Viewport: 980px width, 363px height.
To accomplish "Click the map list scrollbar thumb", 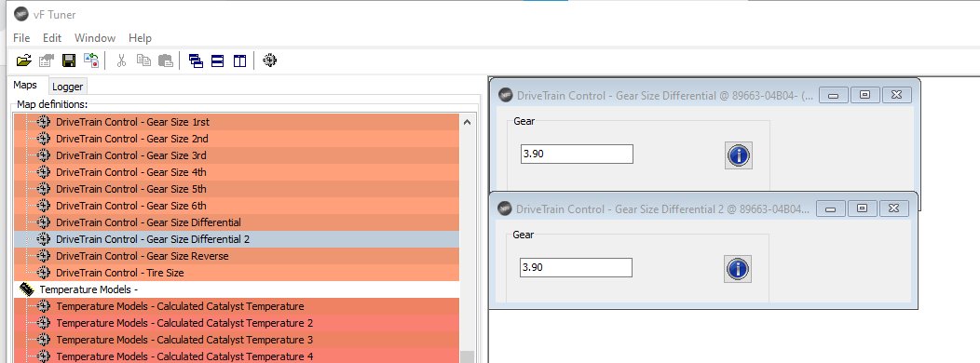I will point(467,356).
